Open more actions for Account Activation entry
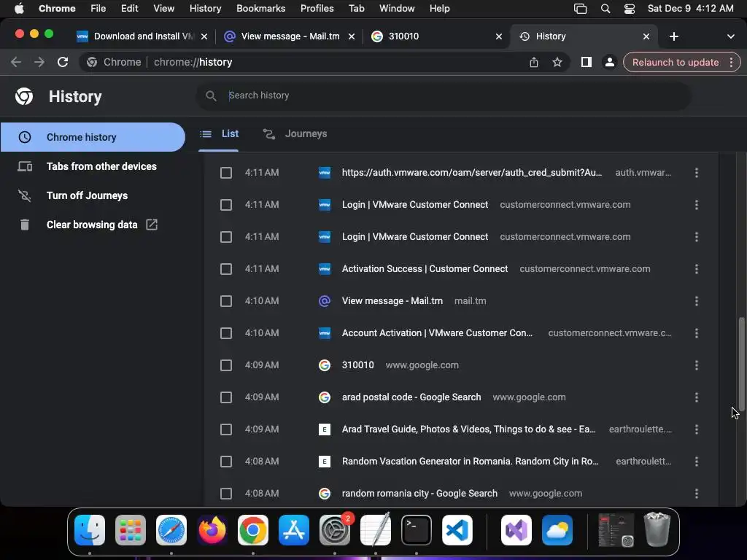 click(x=697, y=333)
